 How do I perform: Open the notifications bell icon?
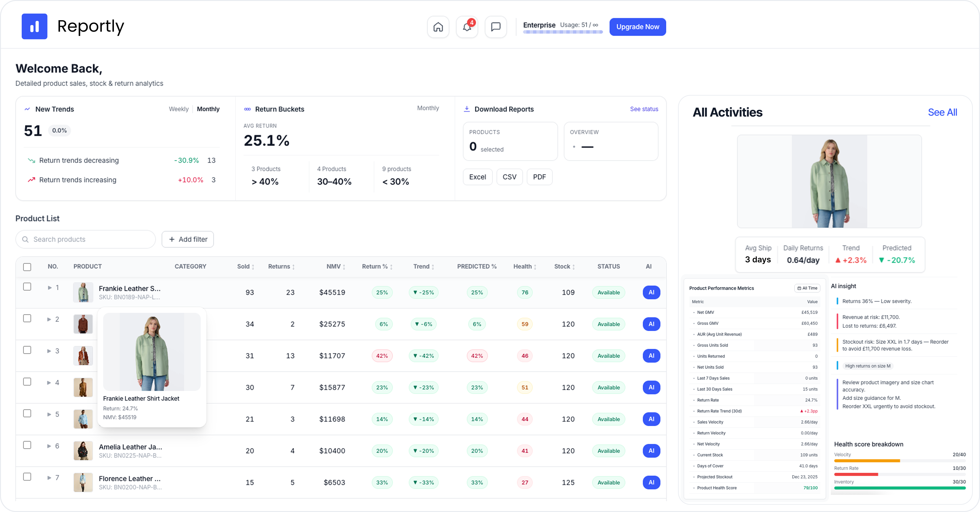[467, 27]
